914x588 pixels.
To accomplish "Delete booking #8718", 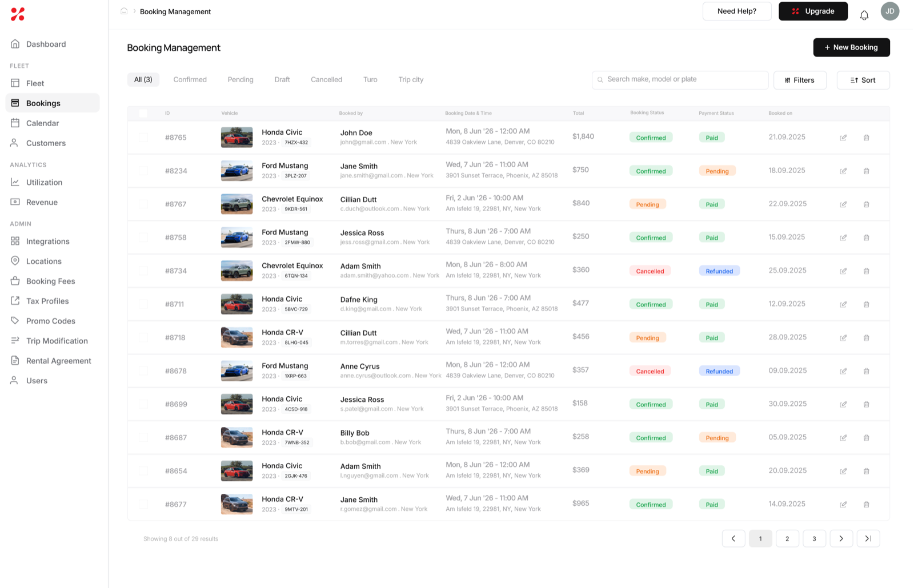I will click(x=866, y=338).
